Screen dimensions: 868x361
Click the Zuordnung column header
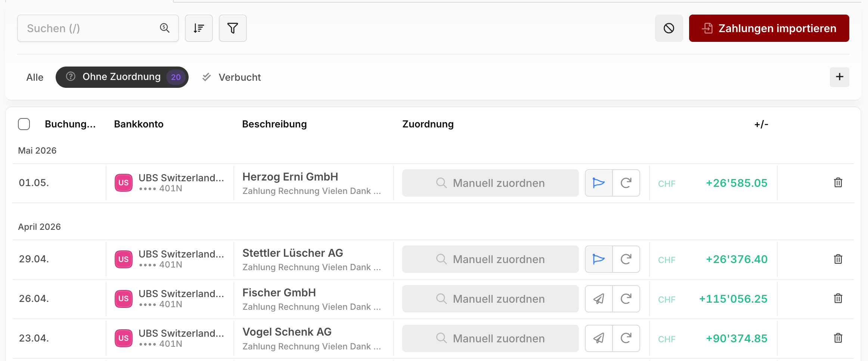[x=428, y=124]
